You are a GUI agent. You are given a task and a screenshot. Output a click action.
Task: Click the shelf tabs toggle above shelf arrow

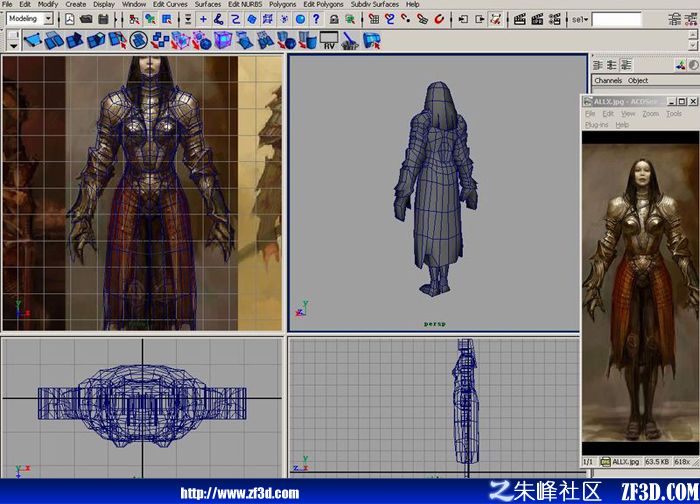click(14, 35)
